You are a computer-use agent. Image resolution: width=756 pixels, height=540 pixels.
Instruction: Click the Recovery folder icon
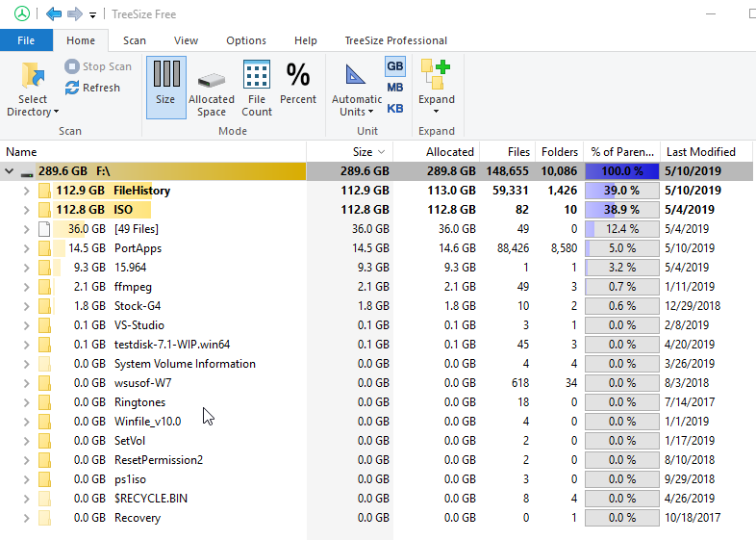[44, 518]
